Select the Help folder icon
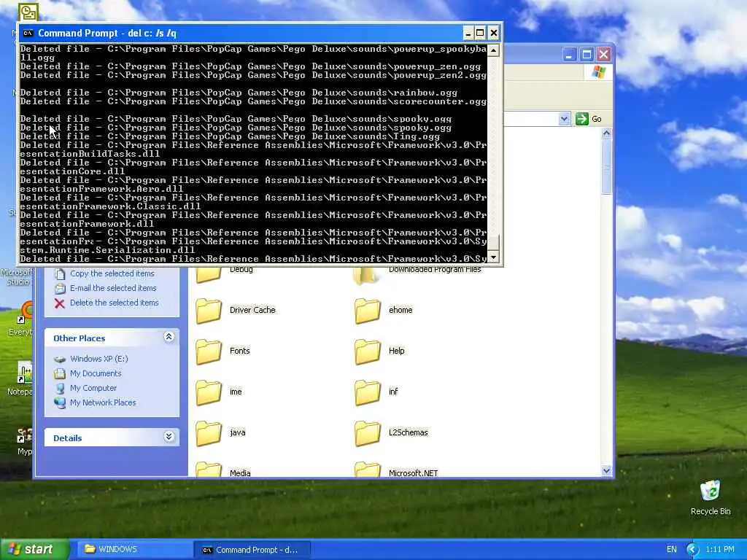The width and height of the screenshot is (747, 560). point(368,352)
